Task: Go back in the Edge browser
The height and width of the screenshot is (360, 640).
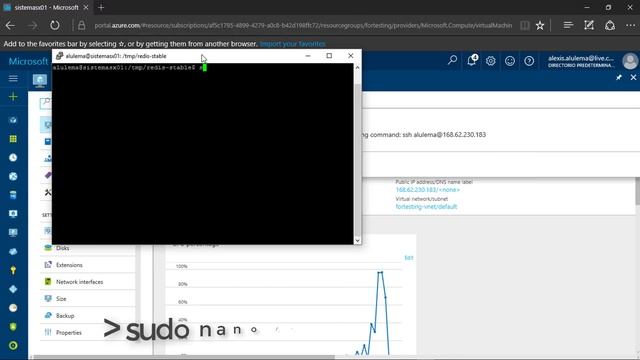Action: click(x=10, y=25)
